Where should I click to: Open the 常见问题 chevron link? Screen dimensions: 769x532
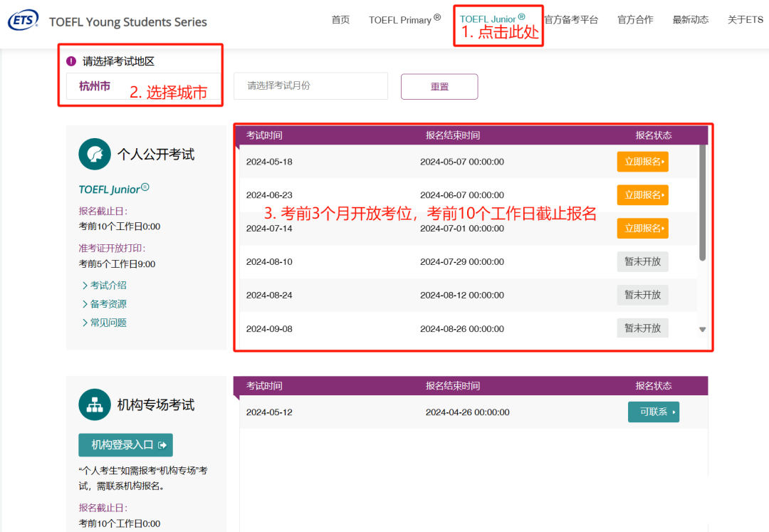tap(104, 323)
